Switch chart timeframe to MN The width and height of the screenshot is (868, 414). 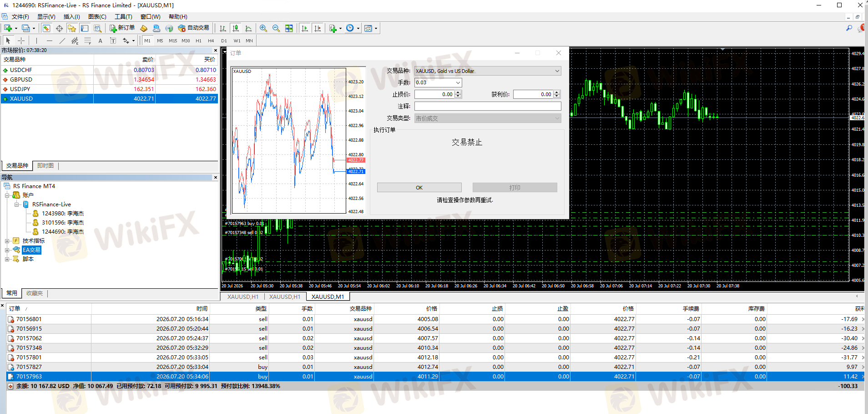tap(249, 41)
